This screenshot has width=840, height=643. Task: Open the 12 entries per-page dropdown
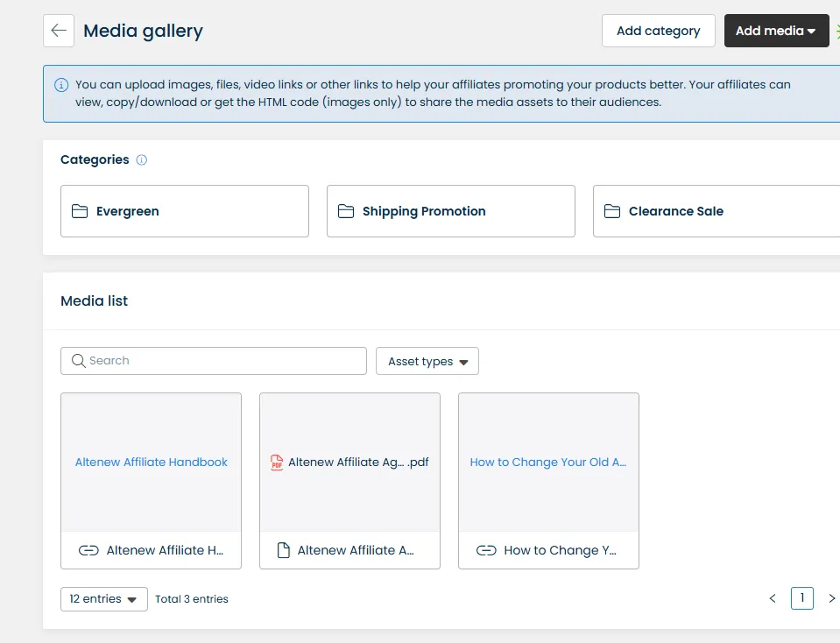coord(103,598)
